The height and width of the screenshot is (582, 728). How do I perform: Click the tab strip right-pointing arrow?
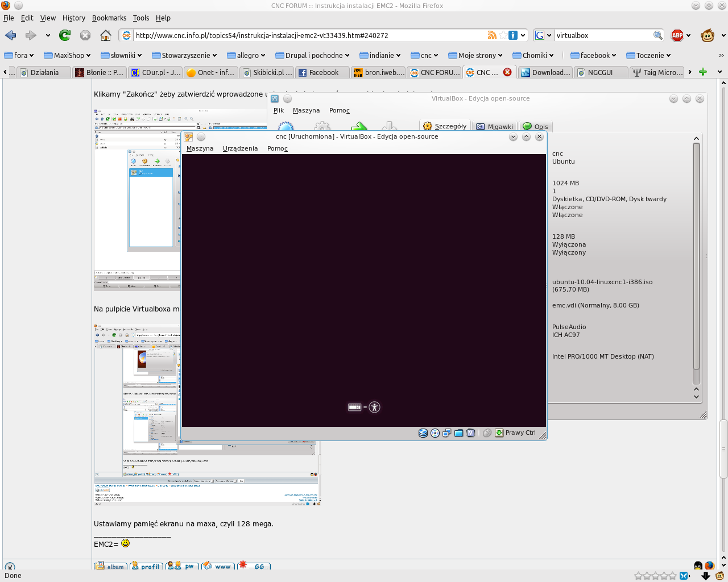(x=690, y=72)
